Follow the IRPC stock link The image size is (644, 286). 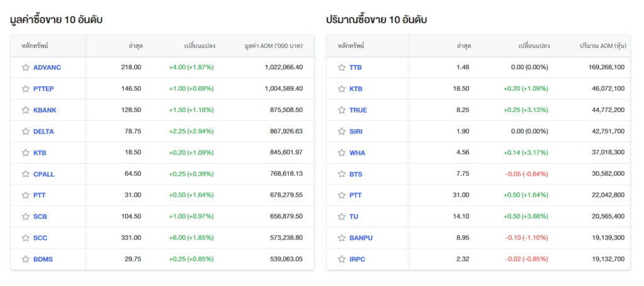[x=357, y=260]
